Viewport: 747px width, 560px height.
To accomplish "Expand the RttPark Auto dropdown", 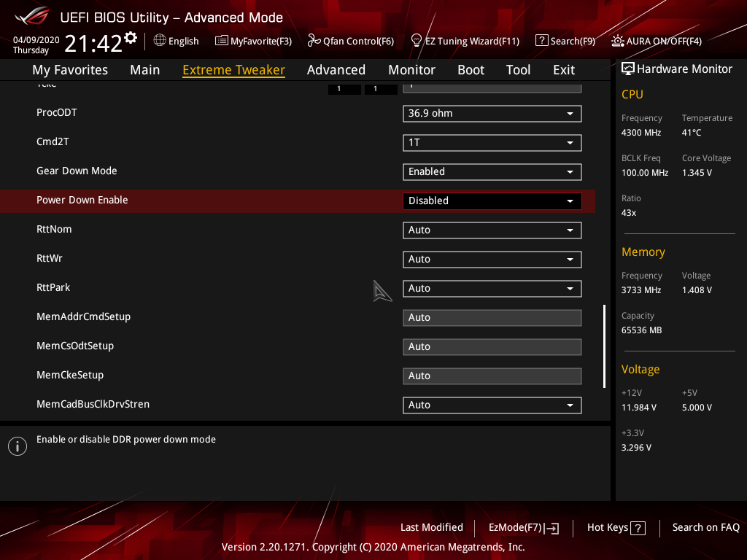I will click(x=492, y=289).
